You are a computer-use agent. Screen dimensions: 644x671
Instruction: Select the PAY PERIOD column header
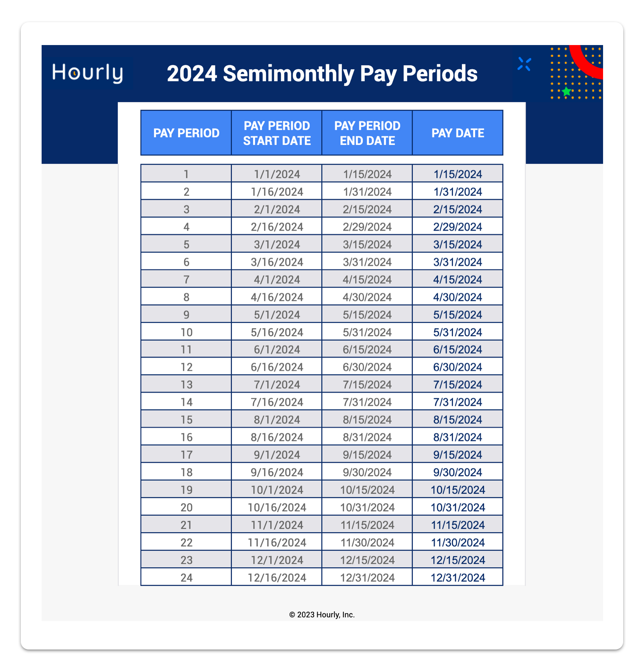[x=186, y=133]
